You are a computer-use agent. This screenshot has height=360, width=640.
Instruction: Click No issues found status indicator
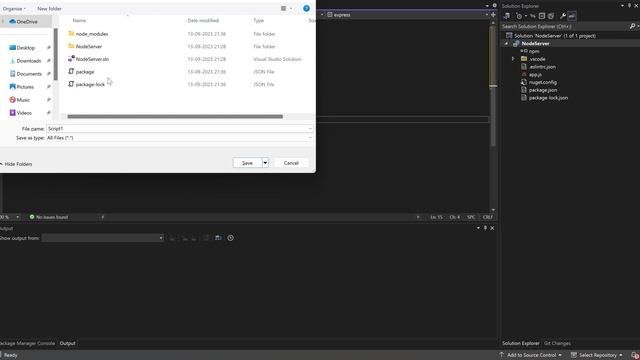(x=49, y=217)
